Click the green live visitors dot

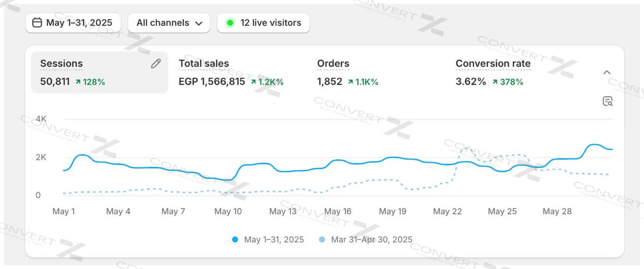[x=230, y=23]
